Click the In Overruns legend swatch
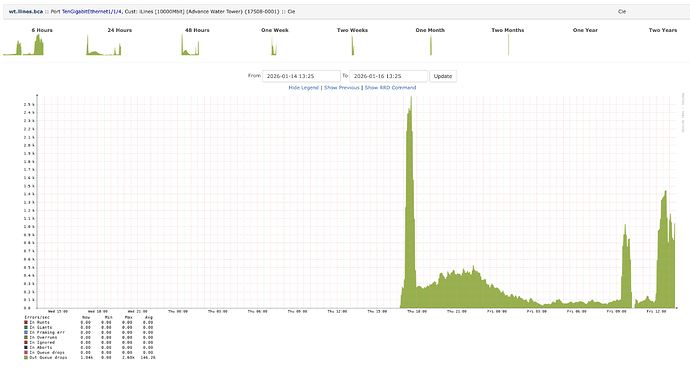 coord(26,337)
